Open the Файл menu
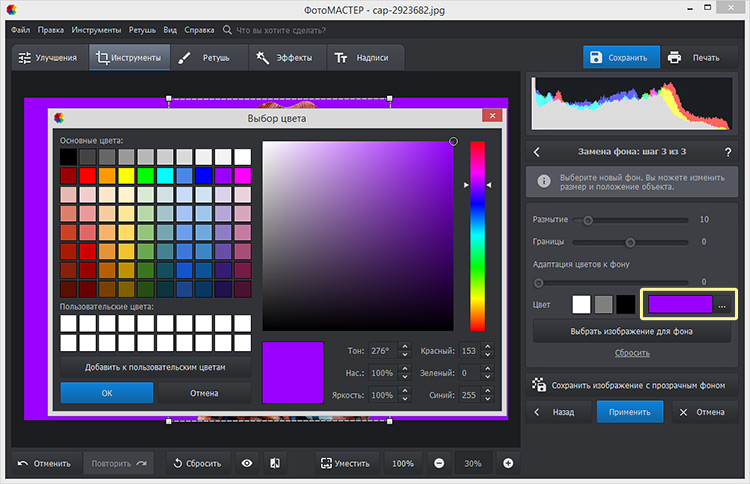750x484 pixels. point(21,30)
